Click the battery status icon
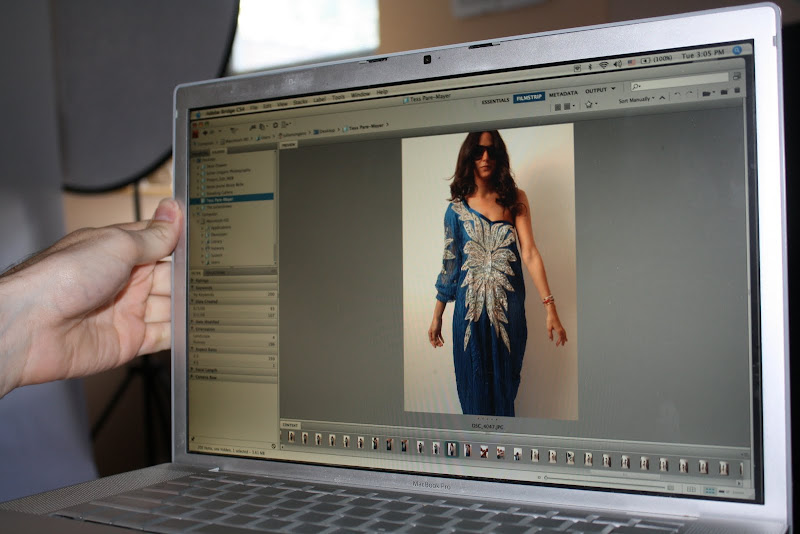Image resolution: width=800 pixels, height=534 pixels. click(x=645, y=61)
